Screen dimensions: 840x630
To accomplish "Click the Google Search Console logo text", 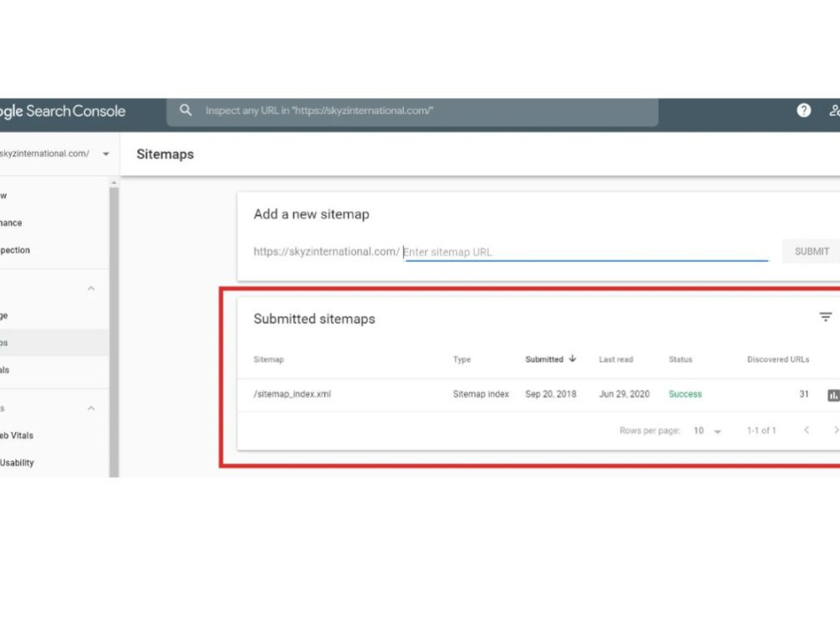I will tap(63, 111).
